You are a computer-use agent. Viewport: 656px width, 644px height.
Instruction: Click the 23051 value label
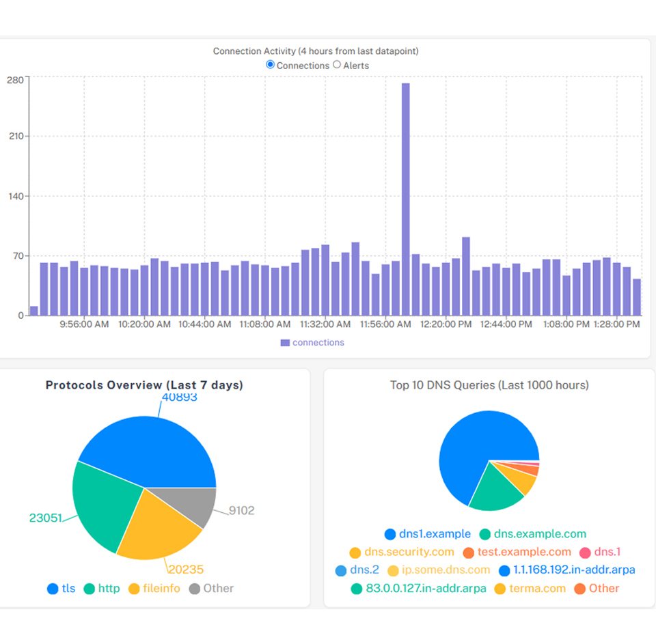46,518
